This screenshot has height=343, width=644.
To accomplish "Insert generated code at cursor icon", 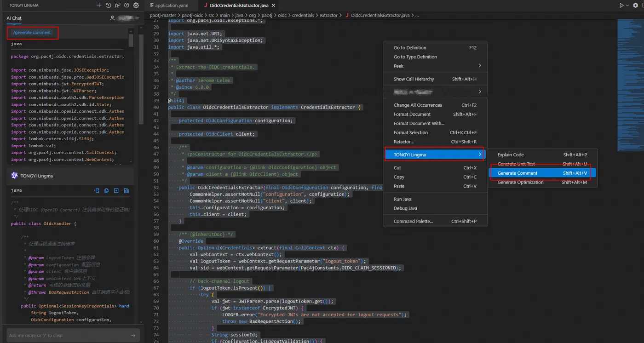I will [97, 190].
